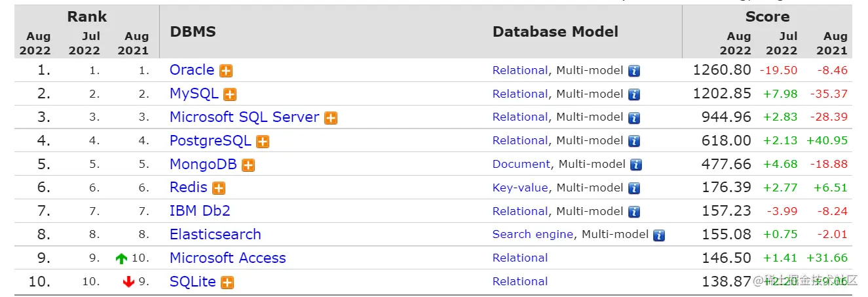Click Microsoft Access score value 146.50
The image size is (868, 297).
727,258
